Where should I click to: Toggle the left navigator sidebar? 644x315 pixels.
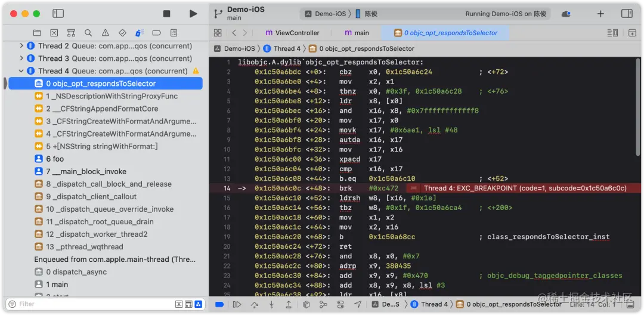(x=58, y=14)
